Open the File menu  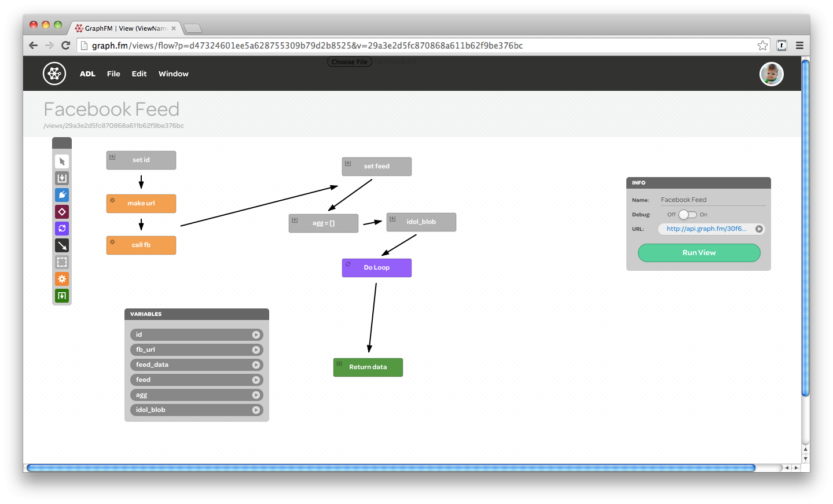pos(113,74)
